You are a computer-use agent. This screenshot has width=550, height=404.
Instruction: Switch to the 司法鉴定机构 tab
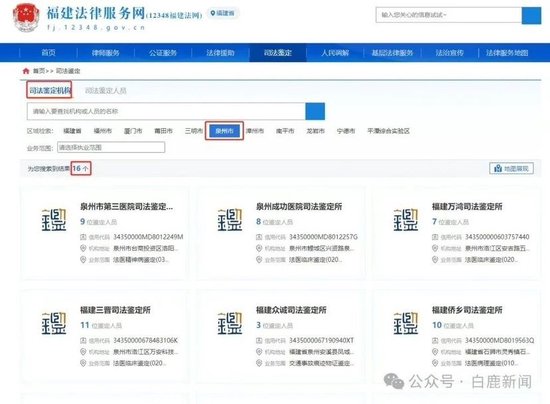tap(49, 90)
